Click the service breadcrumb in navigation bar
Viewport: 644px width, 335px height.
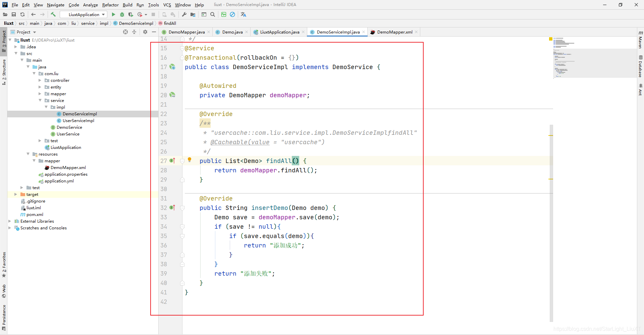click(88, 23)
